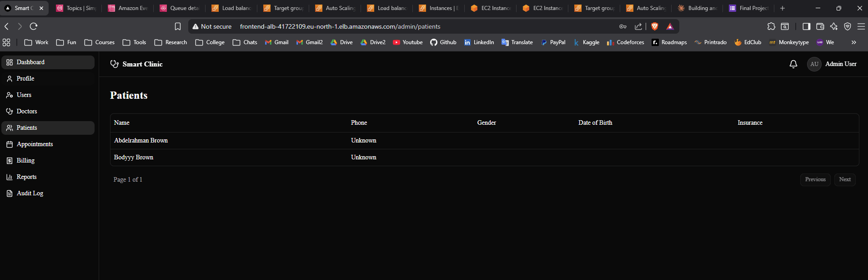Click the password key icon
The width and height of the screenshot is (868, 280).
click(x=623, y=26)
